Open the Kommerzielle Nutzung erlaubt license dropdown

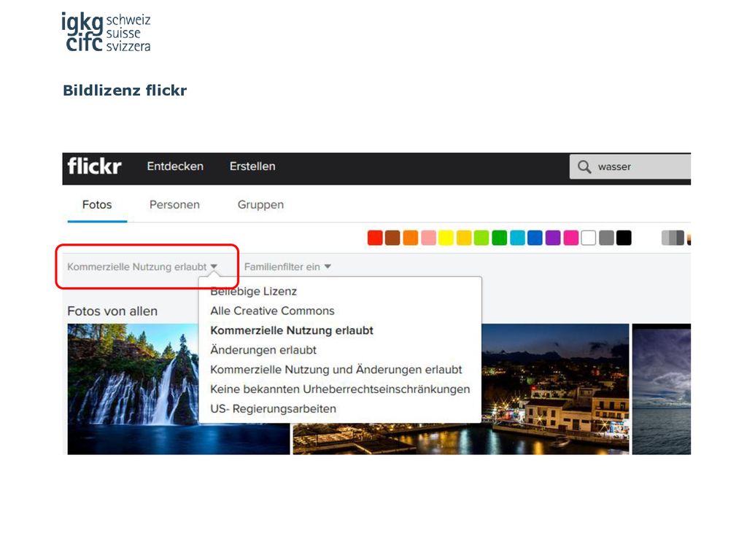pos(142,267)
